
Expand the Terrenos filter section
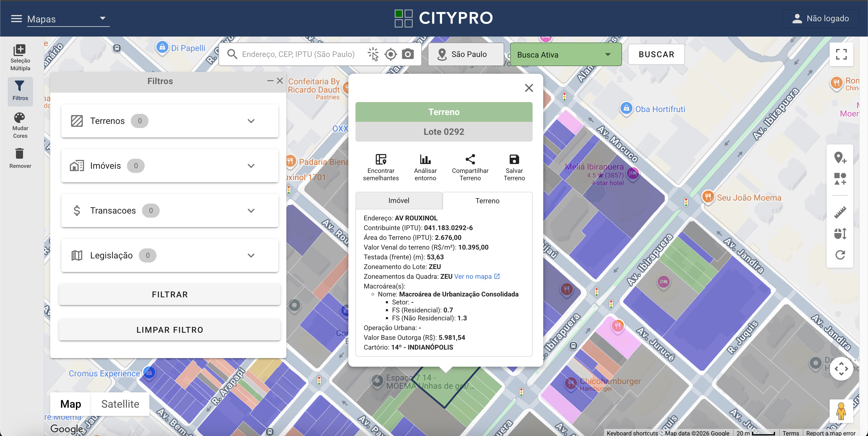(x=170, y=121)
